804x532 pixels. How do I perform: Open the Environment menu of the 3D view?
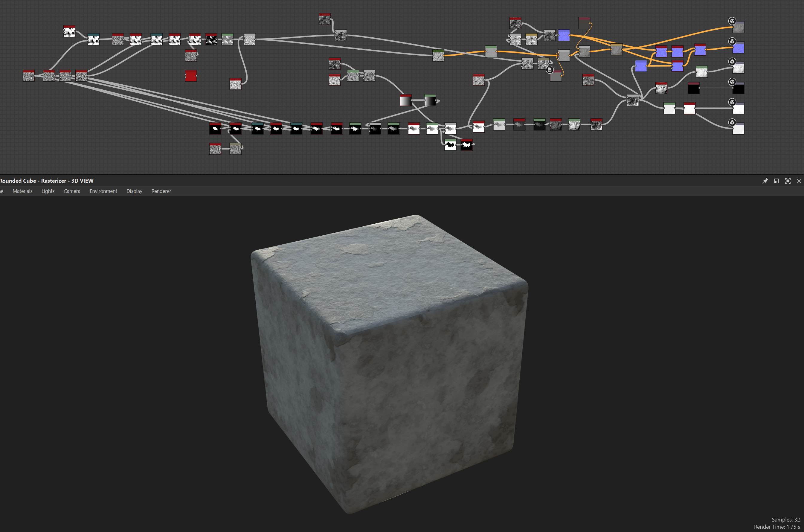(103, 191)
